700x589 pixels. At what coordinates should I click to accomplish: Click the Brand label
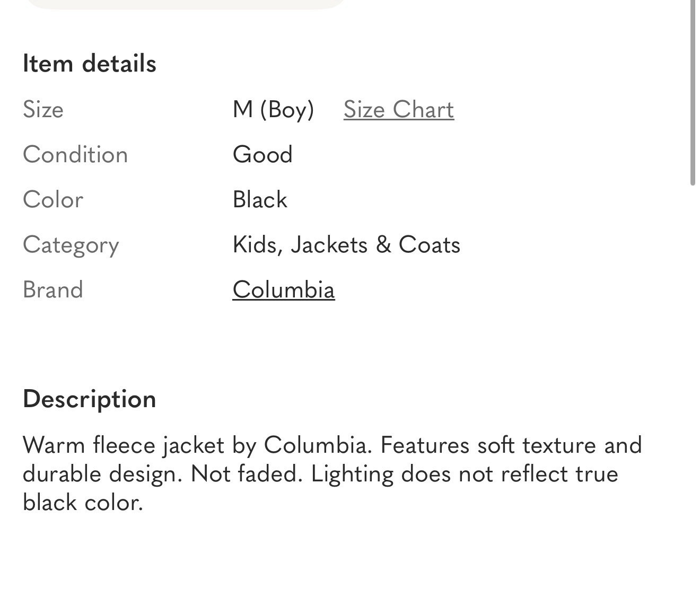click(53, 290)
